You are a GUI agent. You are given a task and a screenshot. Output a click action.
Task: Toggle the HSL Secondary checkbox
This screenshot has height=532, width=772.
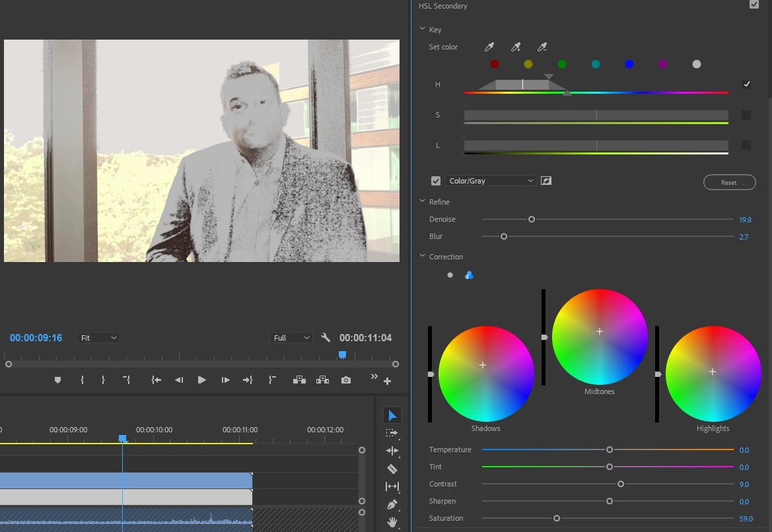click(x=754, y=5)
